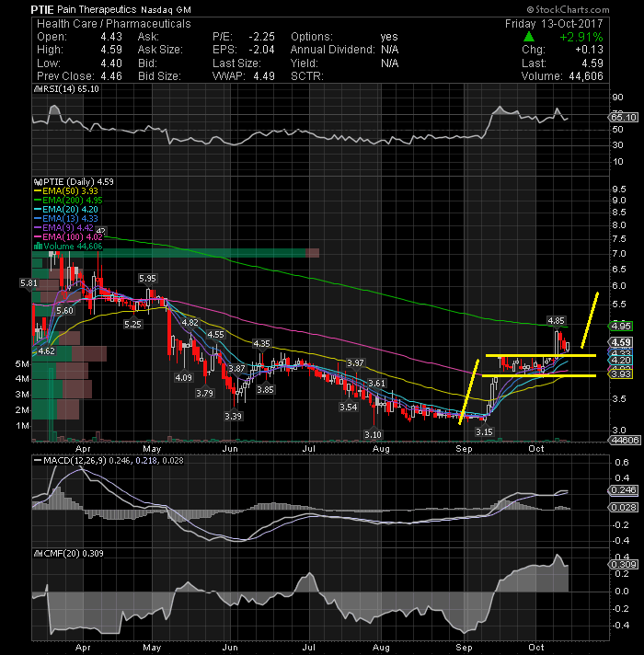Click the 0.246 MACD value tag on right
Screen dimensions: 644x655
[624, 490]
